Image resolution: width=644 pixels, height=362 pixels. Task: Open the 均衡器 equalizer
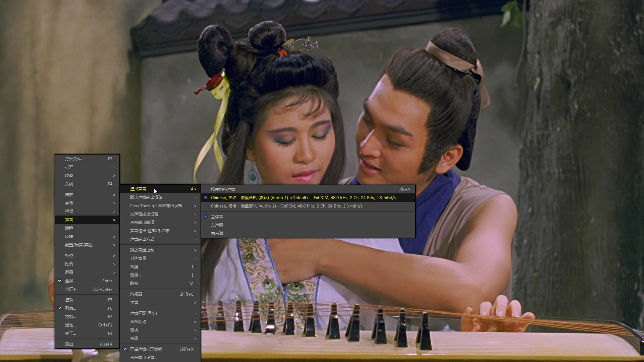click(x=160, y=294)
